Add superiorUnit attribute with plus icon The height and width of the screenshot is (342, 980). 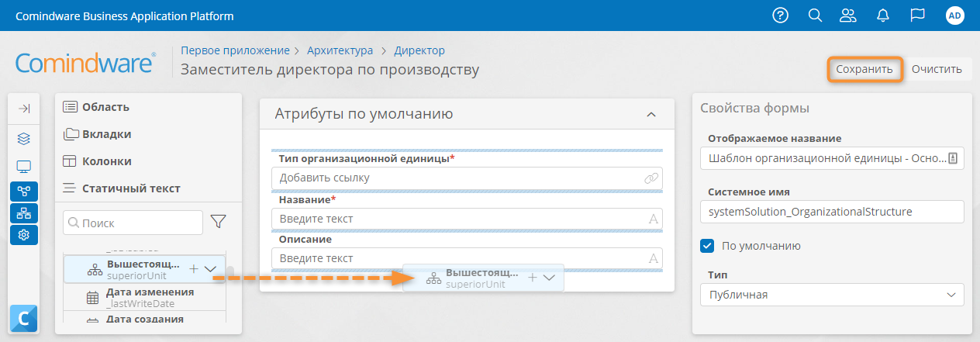point(193,268)
